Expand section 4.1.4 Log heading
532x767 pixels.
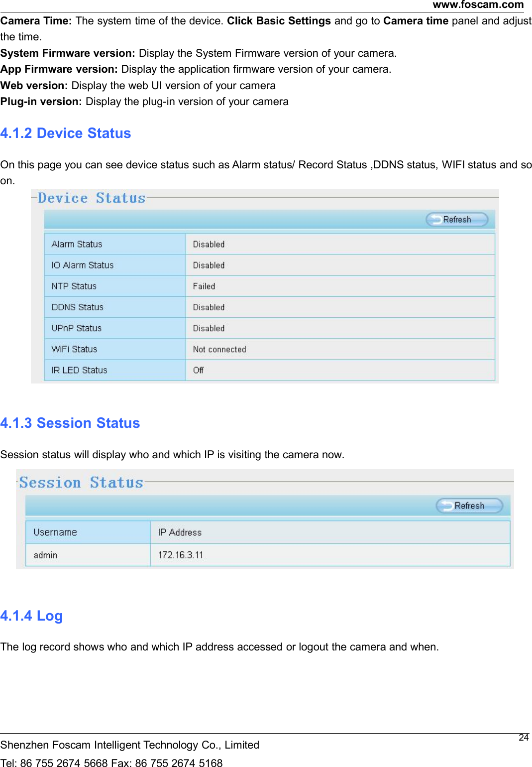coord(32,616)
